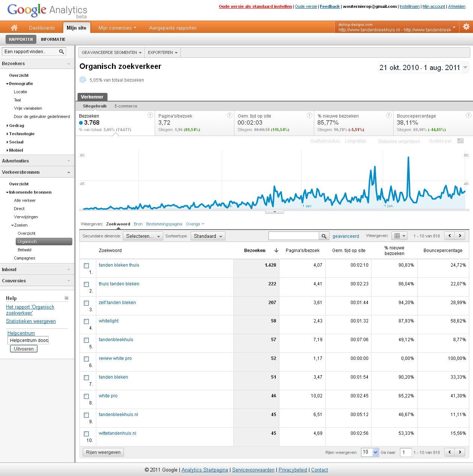Click the Afmelden link

(457, 6)
